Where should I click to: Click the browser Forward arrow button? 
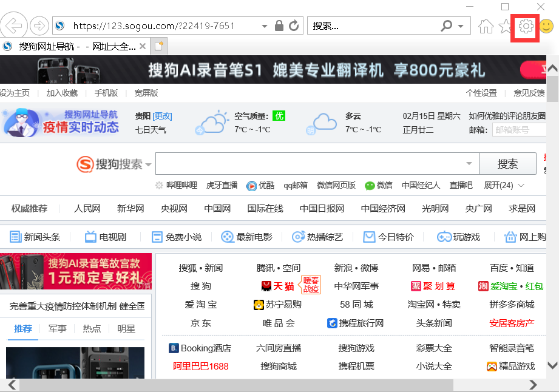(39, 26)
